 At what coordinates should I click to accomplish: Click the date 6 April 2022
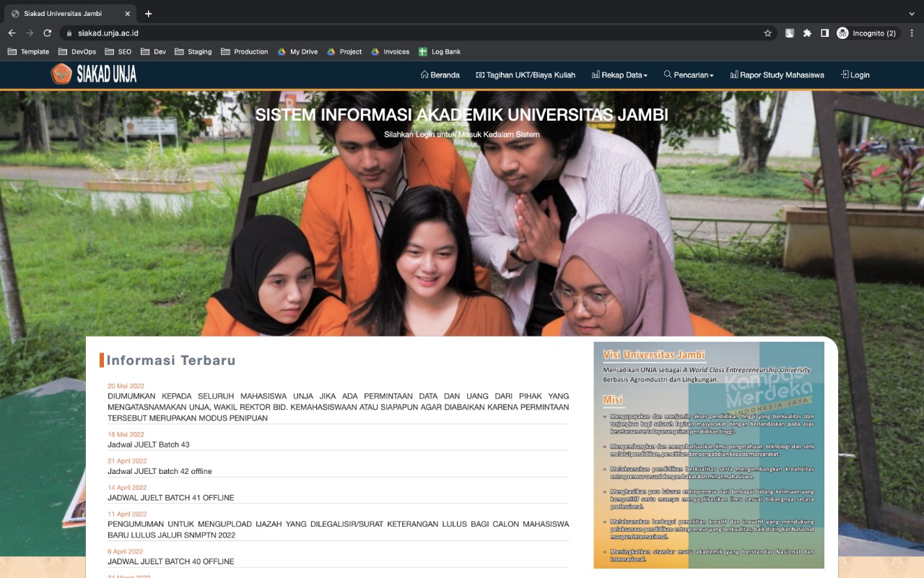coord(126,551)
